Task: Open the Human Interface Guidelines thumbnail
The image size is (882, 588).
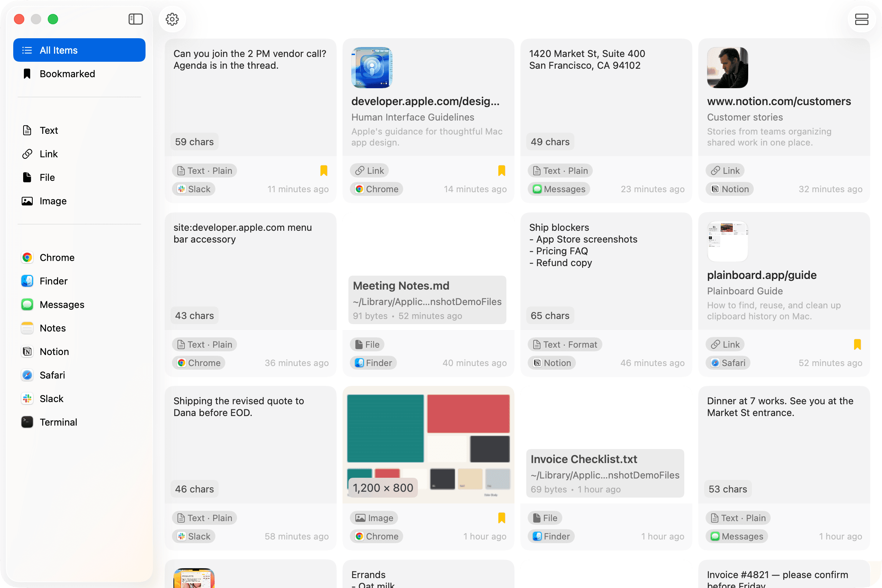Action: click(x=372, y=68)
